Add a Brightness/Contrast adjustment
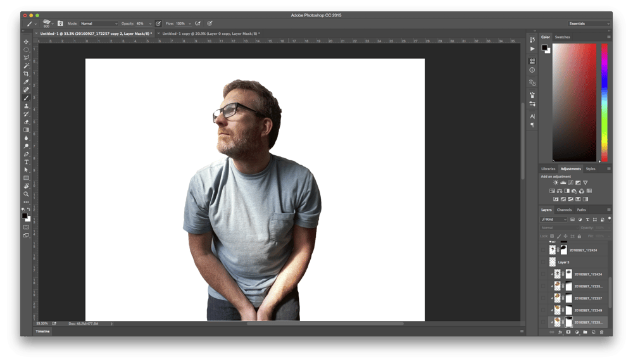Image resolution: width=633 pixels, height=364 pixels. (556, 183)
